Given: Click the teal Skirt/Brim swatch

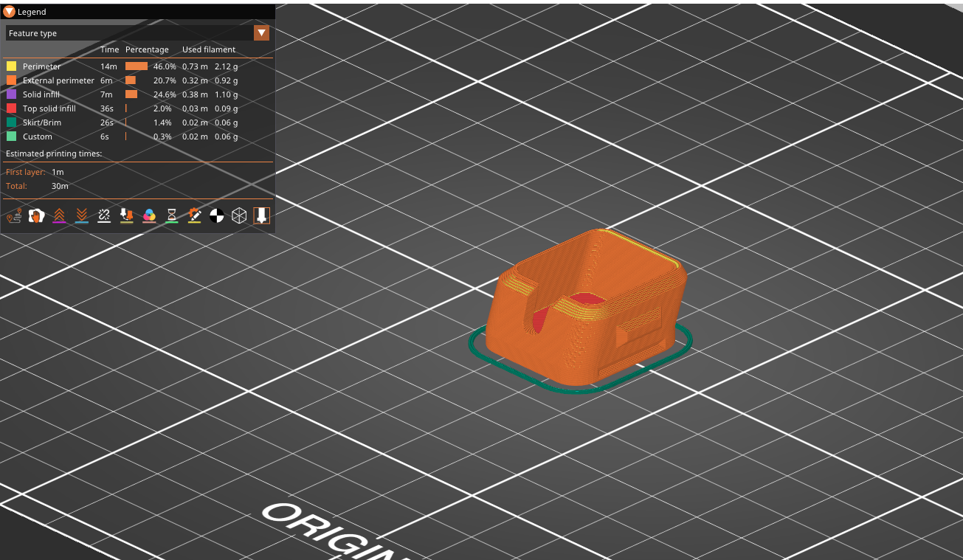Looking at the screenshot, I should click(11, 122).
